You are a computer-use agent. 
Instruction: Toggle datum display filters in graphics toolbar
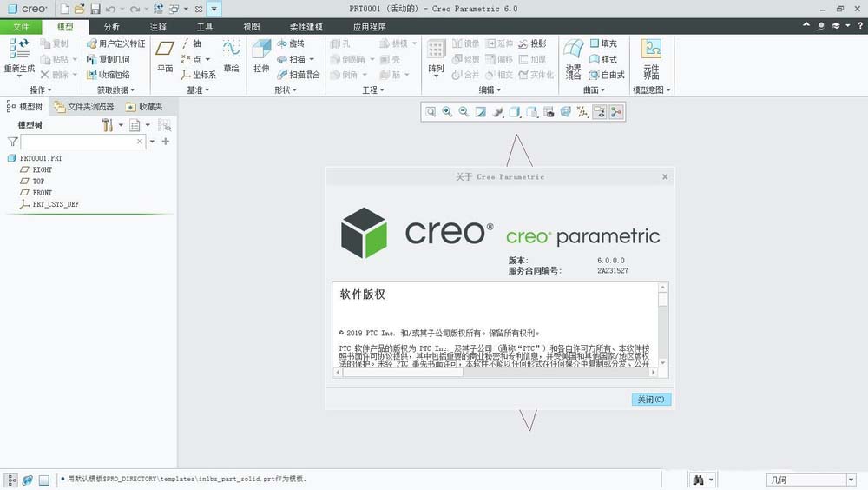click(582, 112)
